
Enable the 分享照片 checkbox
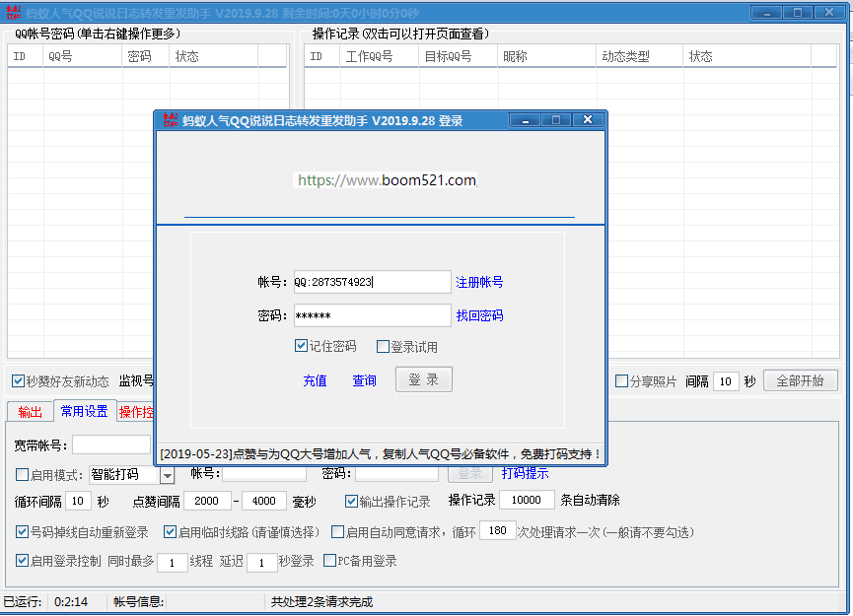(622, 381)
